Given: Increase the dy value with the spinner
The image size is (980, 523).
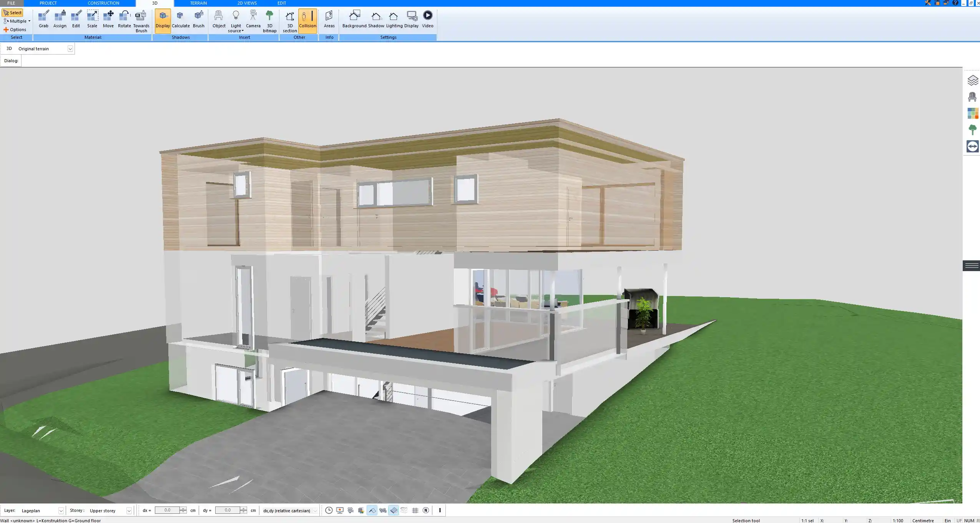Looking at the screenshot, I should tap(243, 508).
